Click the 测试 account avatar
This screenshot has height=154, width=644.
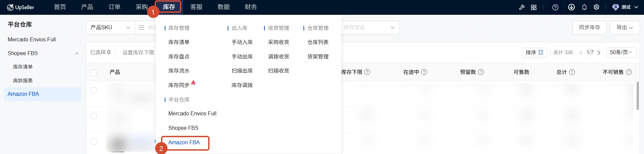click(x=616, y=7)
